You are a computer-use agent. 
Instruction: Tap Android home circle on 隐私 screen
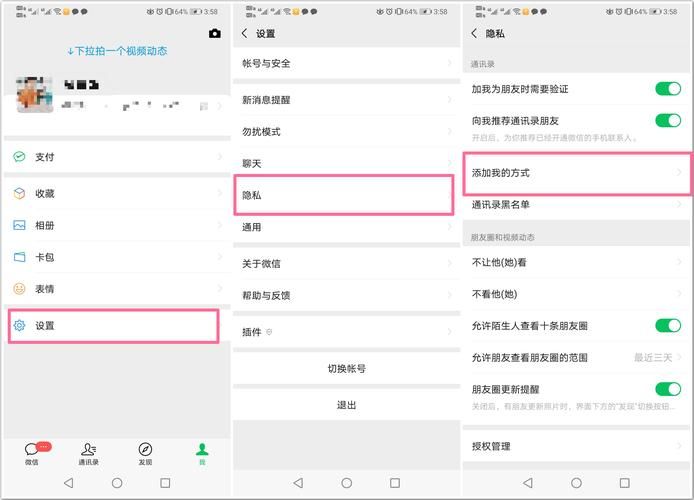coord(576,483)
